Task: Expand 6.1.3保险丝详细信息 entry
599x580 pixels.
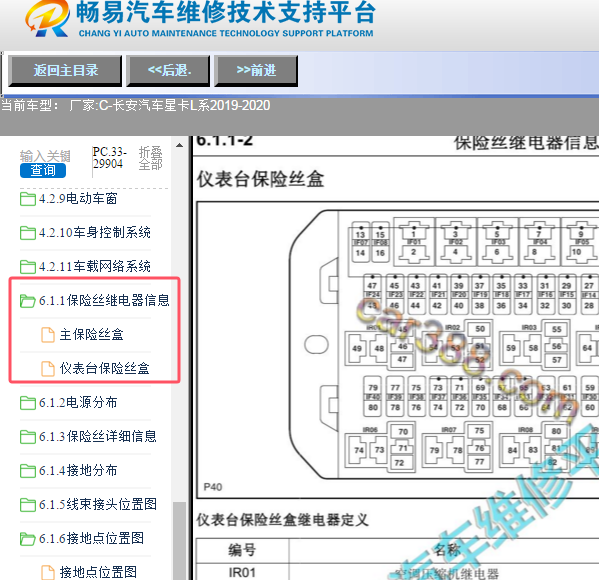Action: [x=98, y=436]
